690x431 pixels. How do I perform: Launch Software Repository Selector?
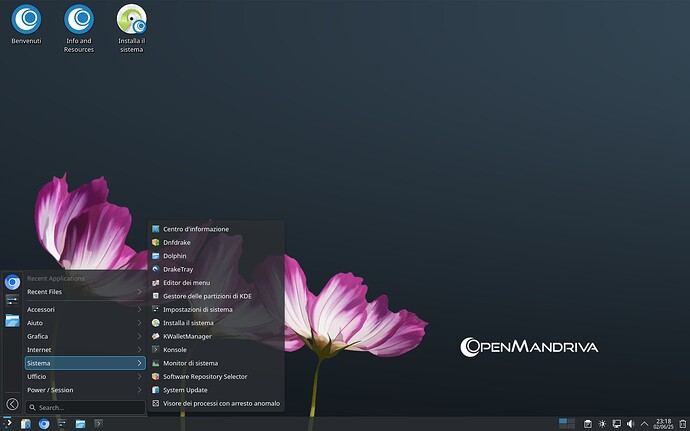tap(216, 377)
